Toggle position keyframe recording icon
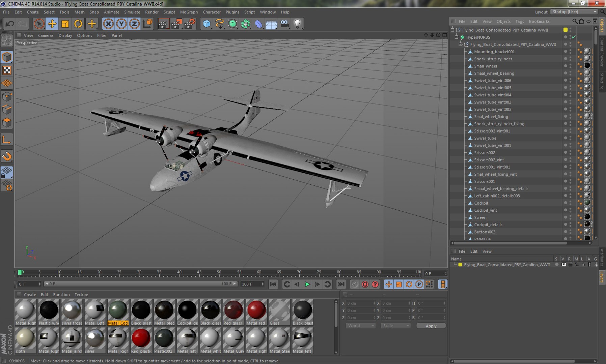The height and width of the screenshot is (364, 606). 389,284
